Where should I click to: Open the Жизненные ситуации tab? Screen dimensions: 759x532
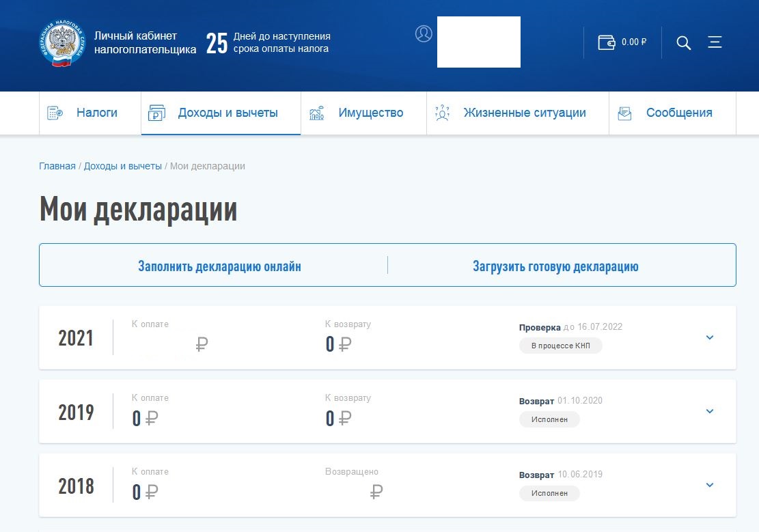(517, 113)
